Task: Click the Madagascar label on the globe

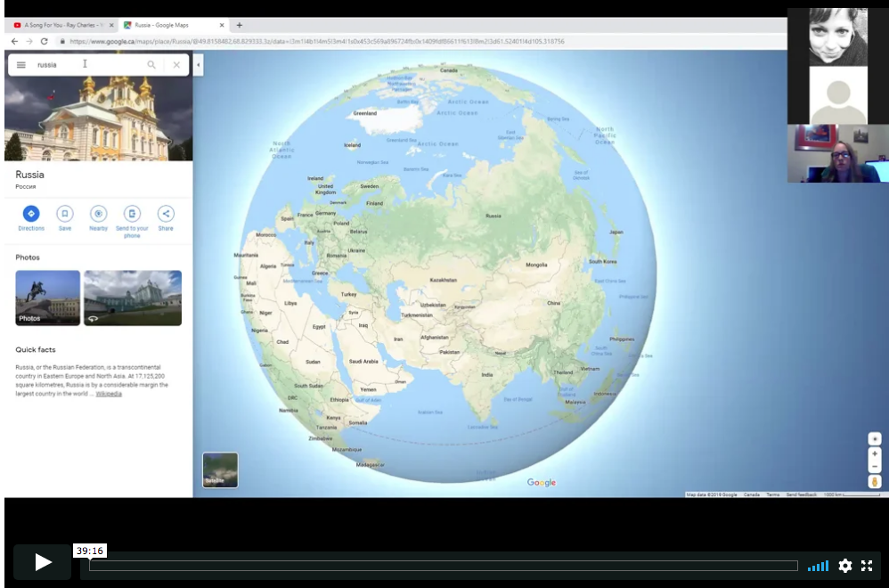Action: [370, 465]
